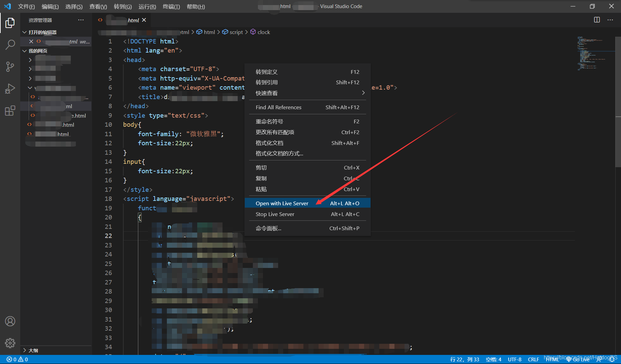Select Stop Live Server
This screenshot has height=364, width=621.
point(307,214)
